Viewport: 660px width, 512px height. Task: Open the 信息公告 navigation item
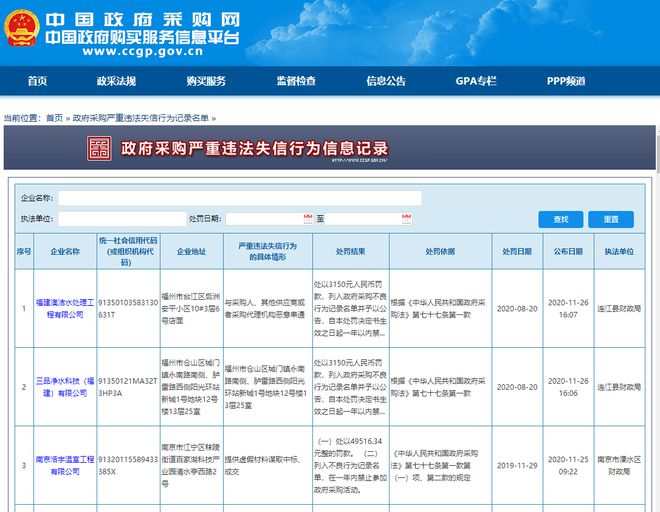386,81
